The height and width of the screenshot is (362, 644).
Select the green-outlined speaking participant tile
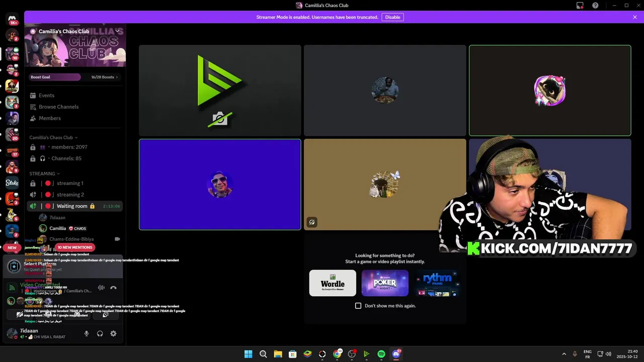[550, 90]
